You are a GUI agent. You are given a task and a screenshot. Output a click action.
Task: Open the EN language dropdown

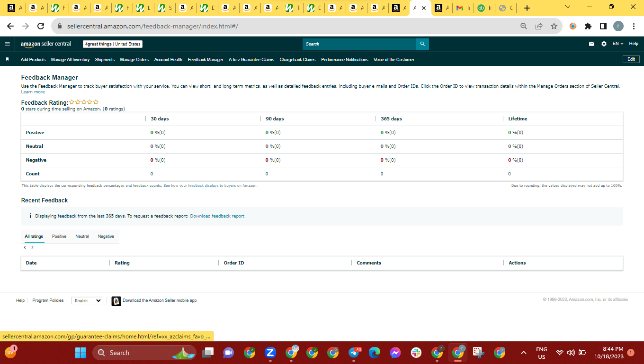(x=617, y=44)
